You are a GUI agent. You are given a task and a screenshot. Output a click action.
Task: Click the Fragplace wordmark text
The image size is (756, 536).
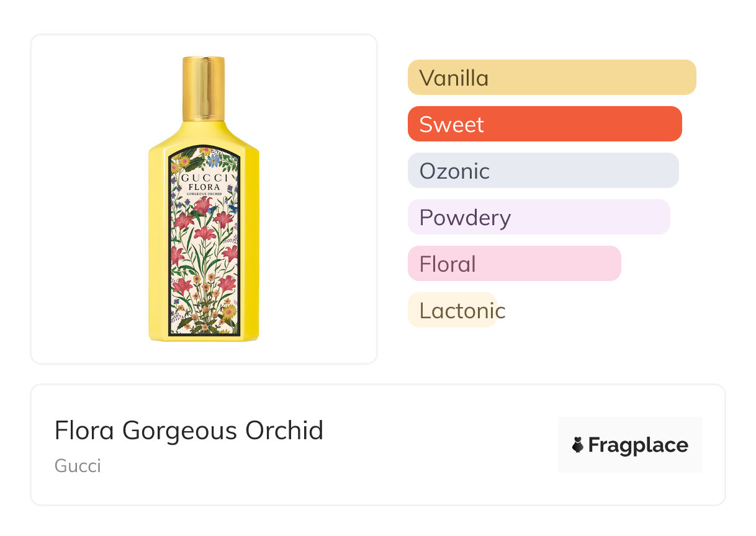click(638, 445)
